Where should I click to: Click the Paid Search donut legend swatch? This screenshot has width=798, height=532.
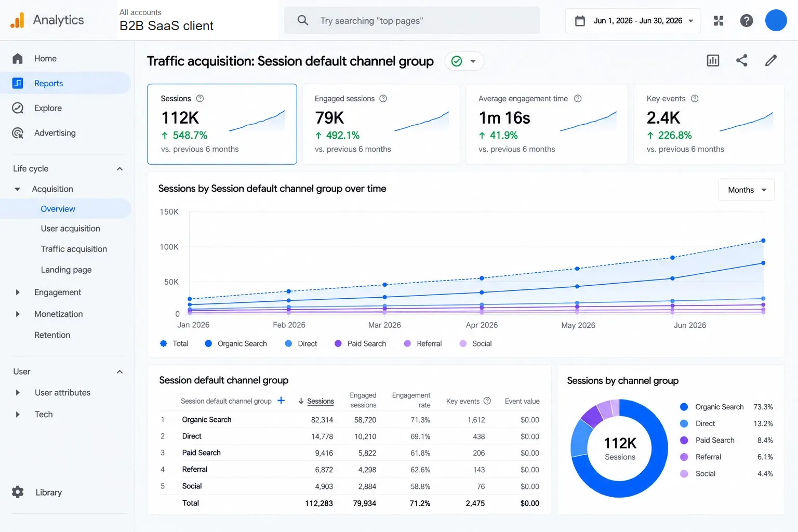(684, 440)
